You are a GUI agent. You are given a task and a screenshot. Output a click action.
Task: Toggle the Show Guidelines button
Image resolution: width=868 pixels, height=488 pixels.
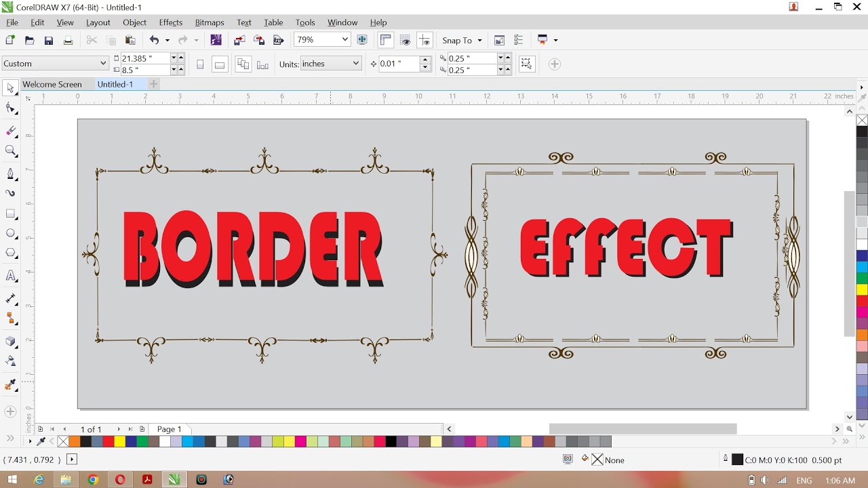[x=425, y=41]
